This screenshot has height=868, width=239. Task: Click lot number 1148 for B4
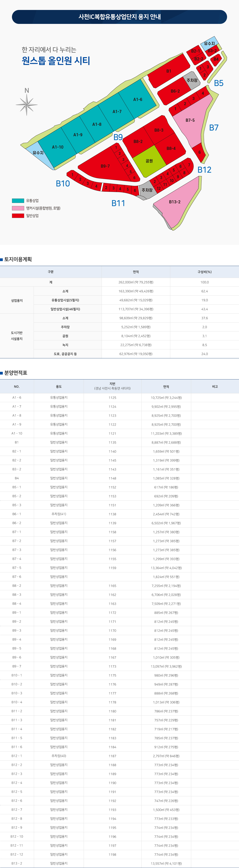[113, 478]
